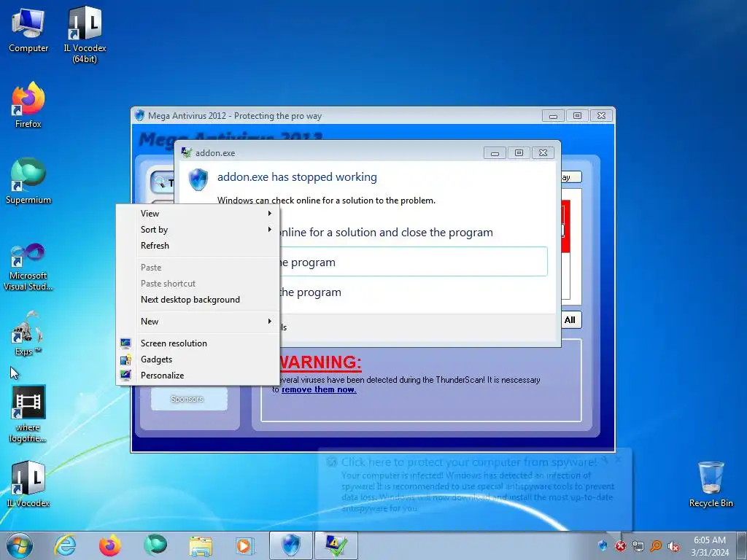747x560 pixels.
Task: Click the 'remove them now.' link
Action: coord(319,389)
